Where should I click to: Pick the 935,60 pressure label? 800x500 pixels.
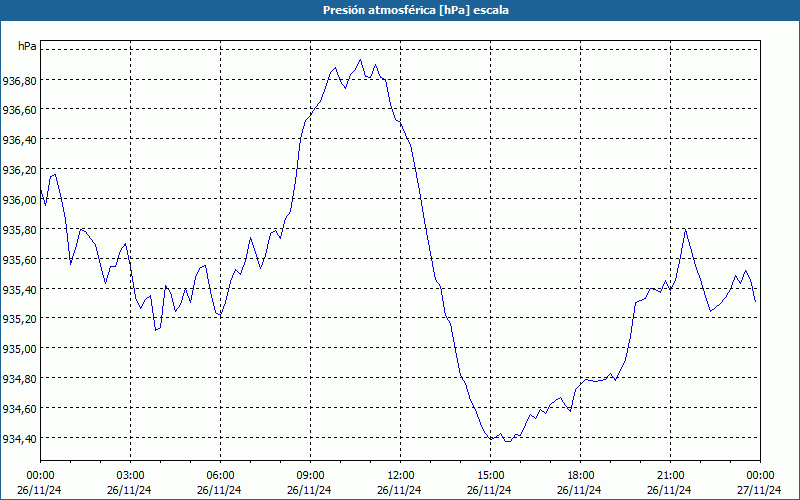[19, 259]
